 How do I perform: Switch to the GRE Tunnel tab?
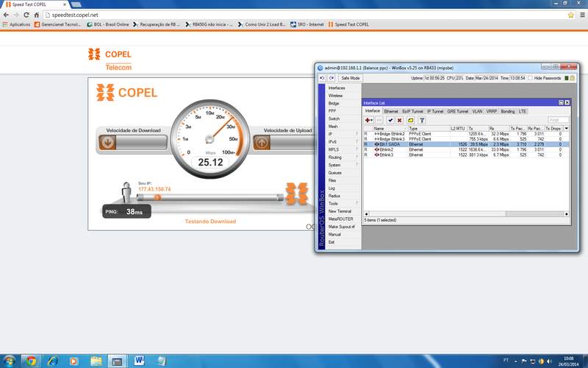tap(457, 111)
